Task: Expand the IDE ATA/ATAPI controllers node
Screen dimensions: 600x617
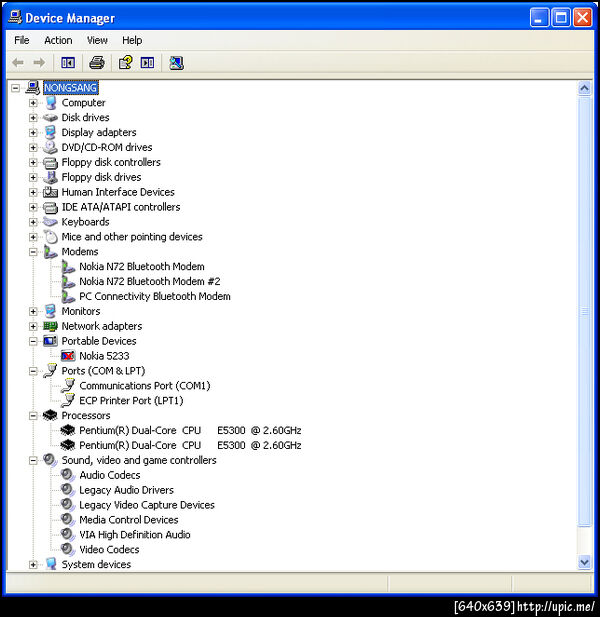Action: click(x=33, y=207)
